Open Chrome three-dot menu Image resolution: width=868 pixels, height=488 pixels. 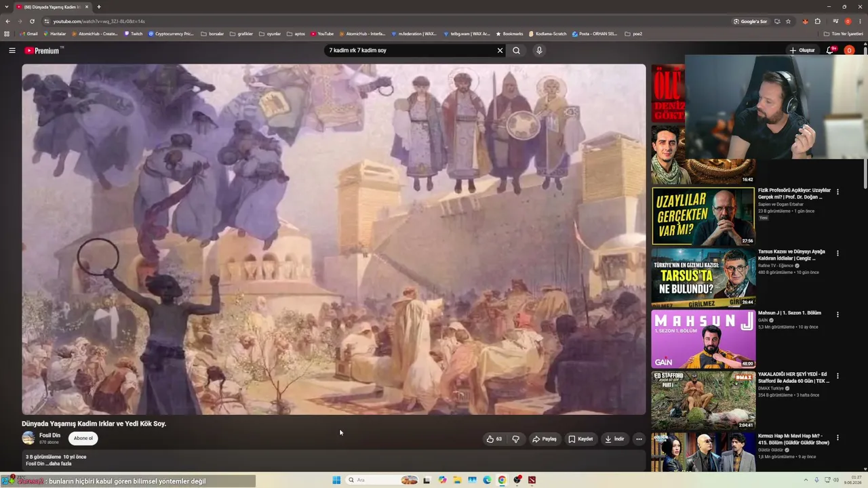coord(860,21)
